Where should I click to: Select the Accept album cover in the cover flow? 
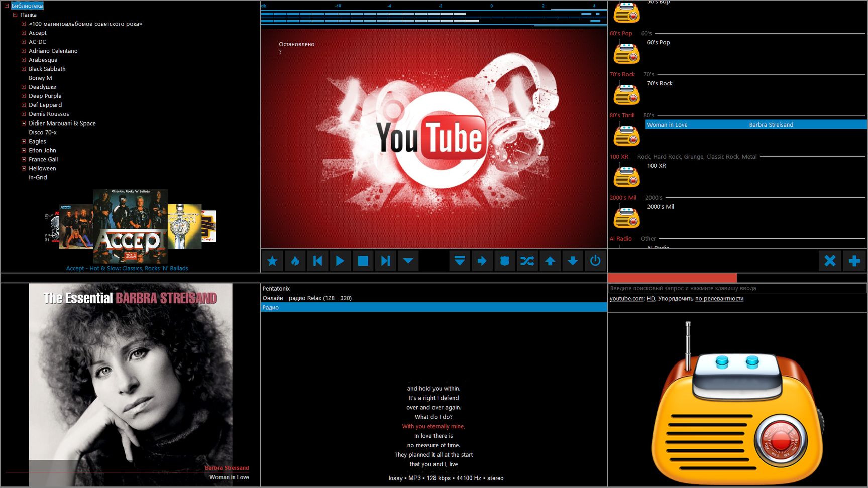[x=130, y=226]
